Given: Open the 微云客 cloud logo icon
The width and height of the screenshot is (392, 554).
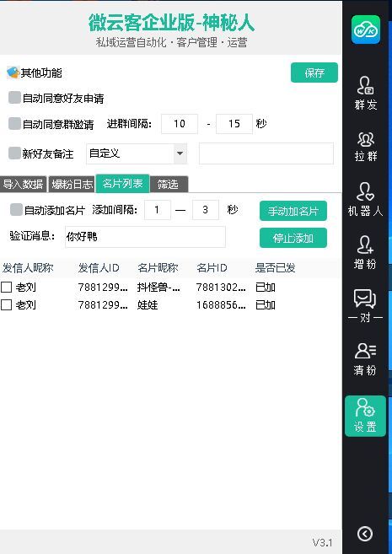Looking at the screenshot, I should (x=366, y=30).
